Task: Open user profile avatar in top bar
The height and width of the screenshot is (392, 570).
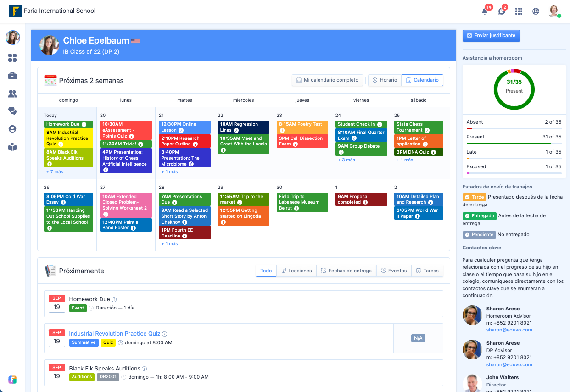Action: coord(554,11)
